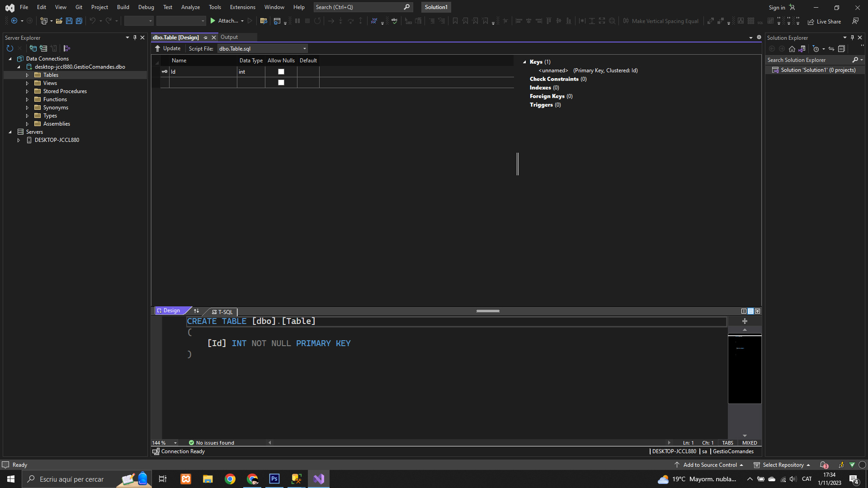Click Connect to Server icon
Image resolution: width=868 pixels, height=488 pixels.
(43, 48)
